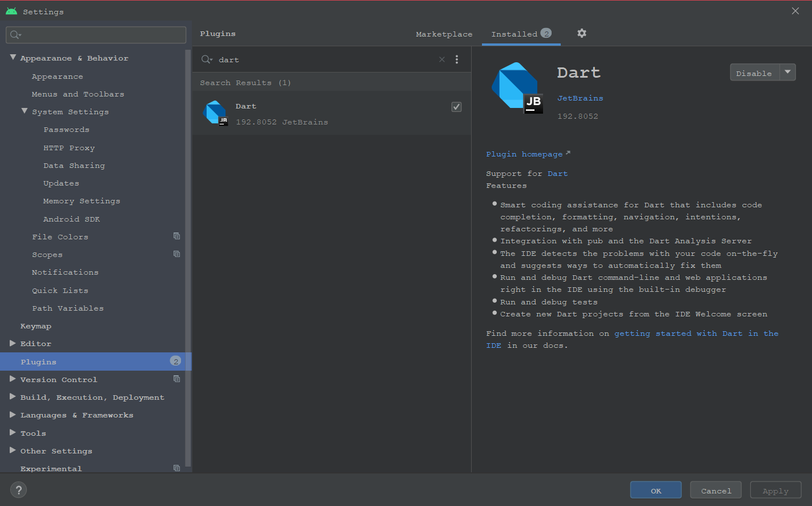
Task: Open the JetBrains vendor link
Action: (x=580, y=98)
